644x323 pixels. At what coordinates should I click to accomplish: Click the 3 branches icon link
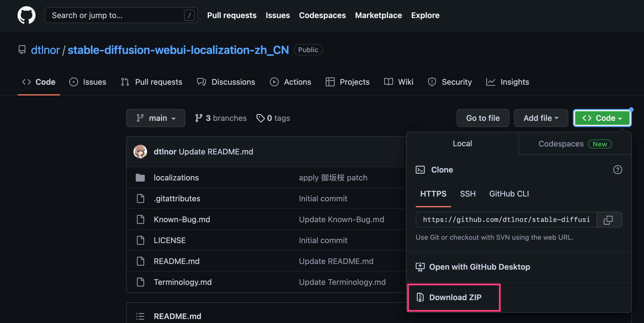199,118
